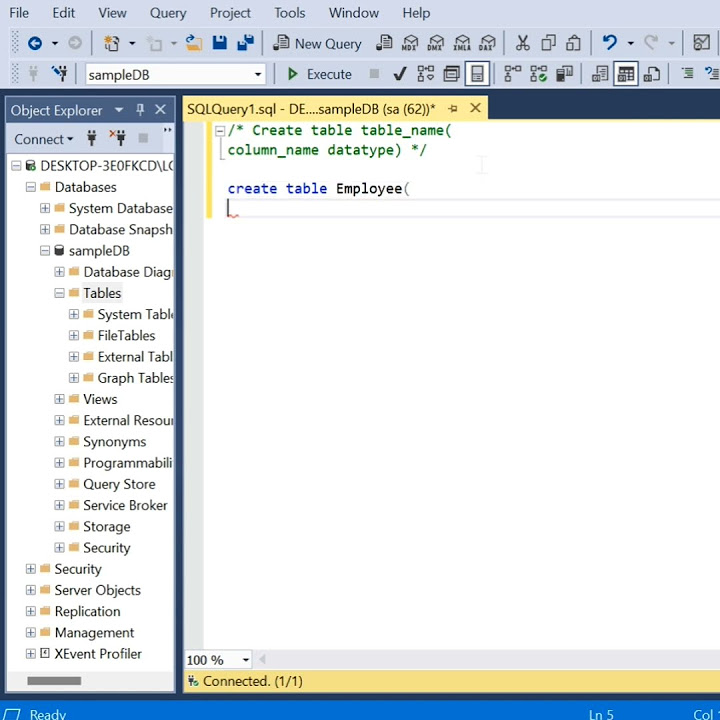Viewport: 720px width, 720px height.
Task: Open the Tools menu
Action: click(289, 13)
